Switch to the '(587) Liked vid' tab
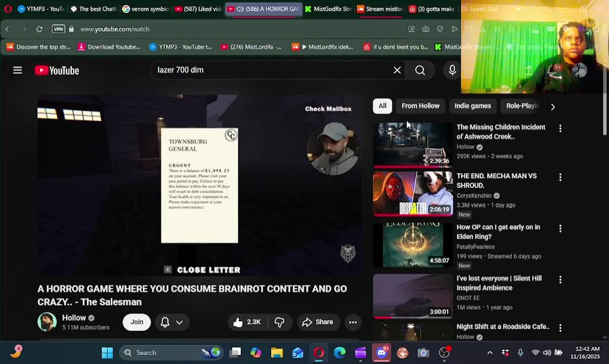609x364 pixels. pos(198,9)
